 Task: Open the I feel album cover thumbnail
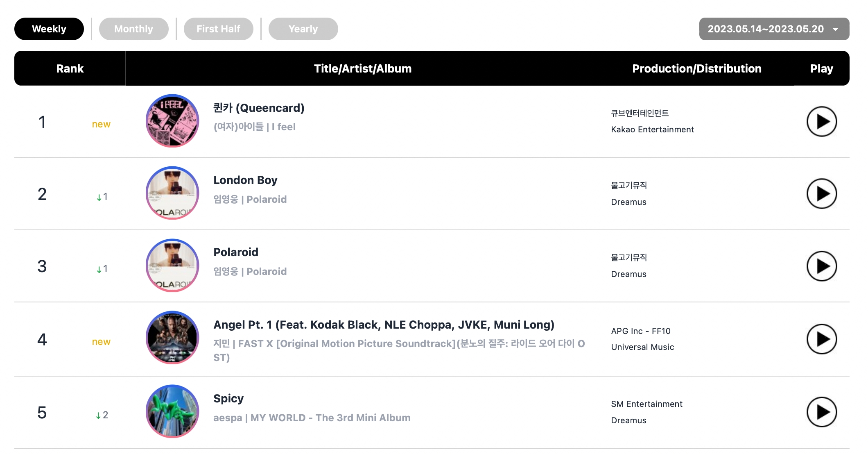coord(172,121)
